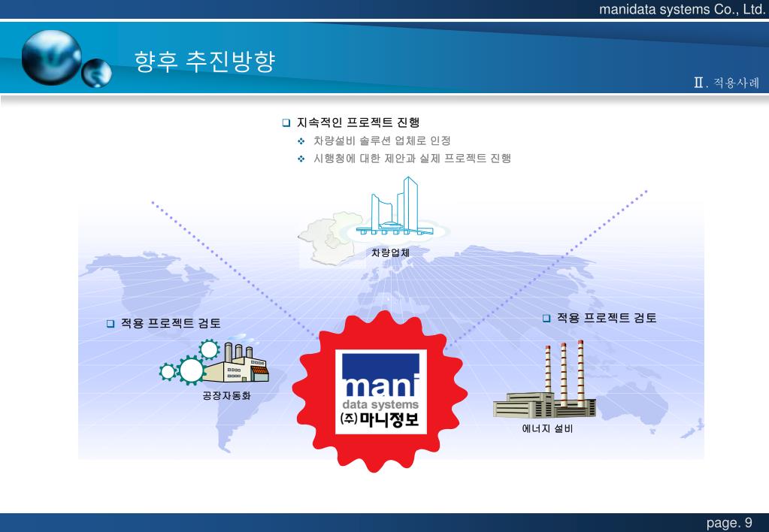The width and height of the screenshot is (769, 532).
Task: Click the 차량업체 label
Action: [x=390, y=253]
